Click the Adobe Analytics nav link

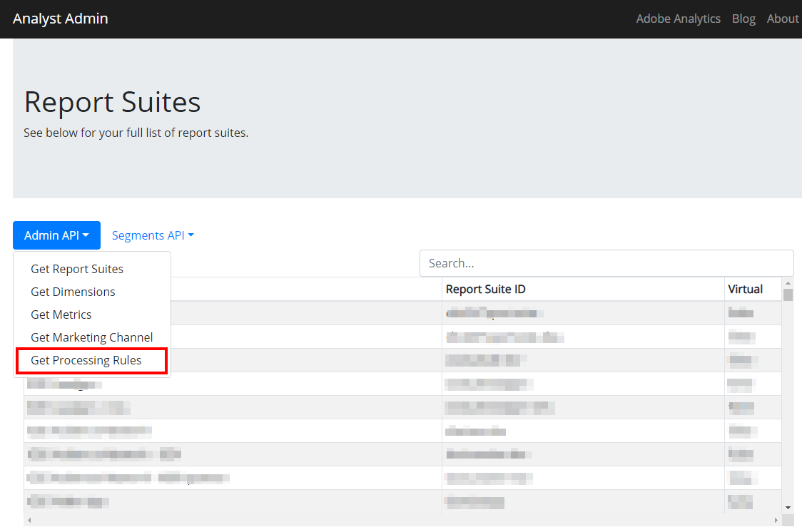(x=678, y=19)
